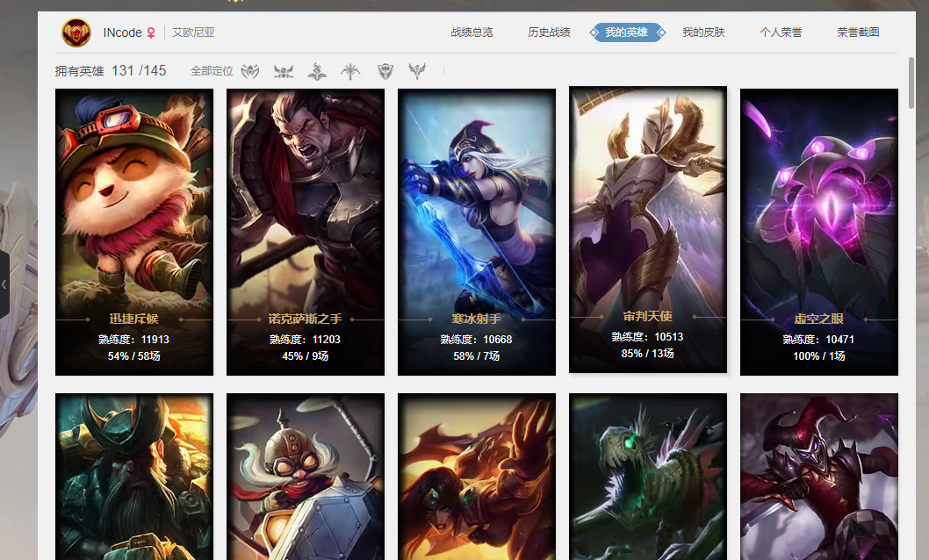Go to the 我的皮肤 tab

point(704,32)
